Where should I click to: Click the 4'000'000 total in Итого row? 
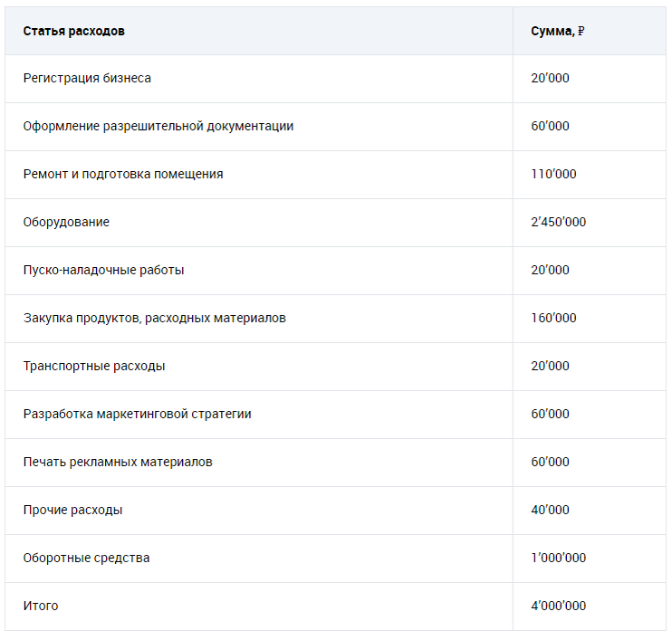coord(558,606)
